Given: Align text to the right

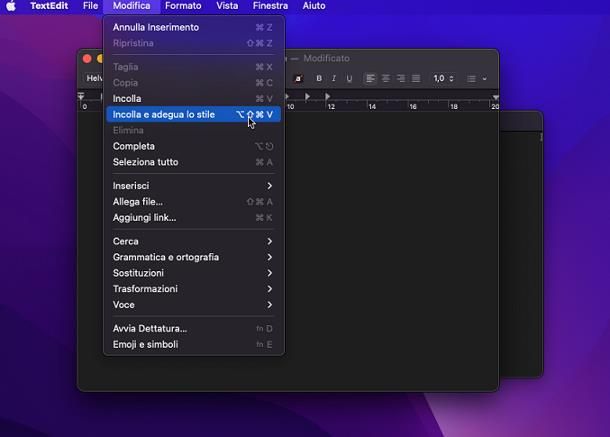Looking at the screenshot, I should [401, 79].
